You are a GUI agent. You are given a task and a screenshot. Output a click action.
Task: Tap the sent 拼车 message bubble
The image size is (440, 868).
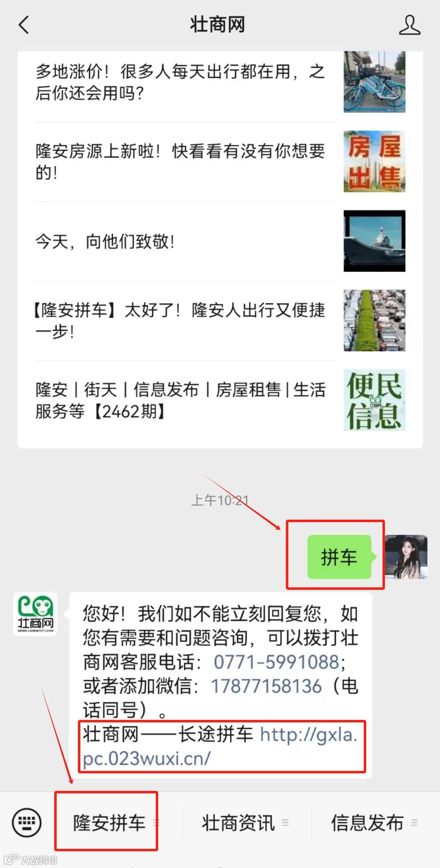[339, 557]
